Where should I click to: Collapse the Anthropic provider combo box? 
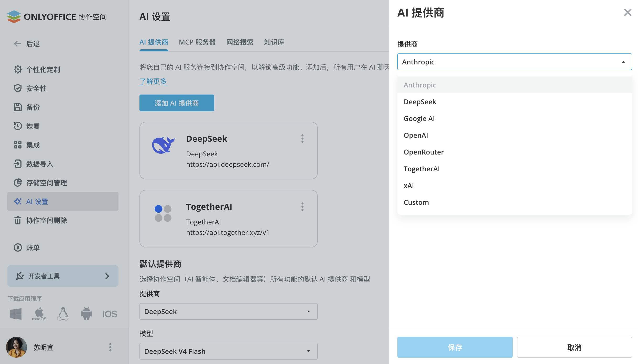515,62
